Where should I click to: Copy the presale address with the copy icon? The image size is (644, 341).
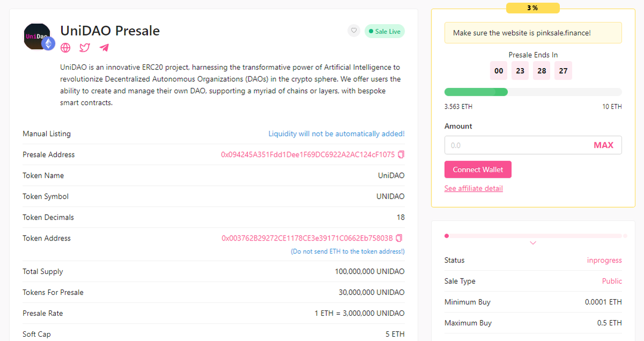[x=401, y=155]
